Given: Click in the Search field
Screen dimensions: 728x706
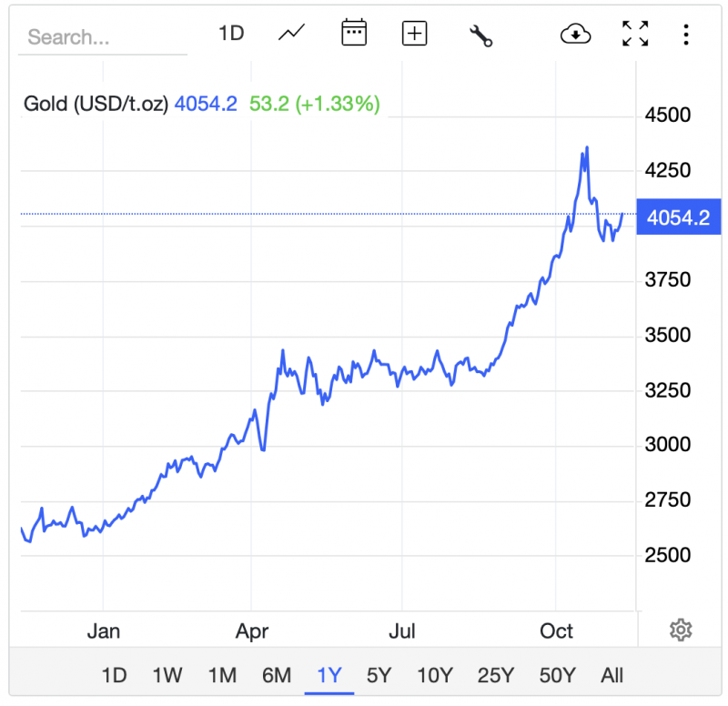Looking at the screenshot, I should pos(102,37).
